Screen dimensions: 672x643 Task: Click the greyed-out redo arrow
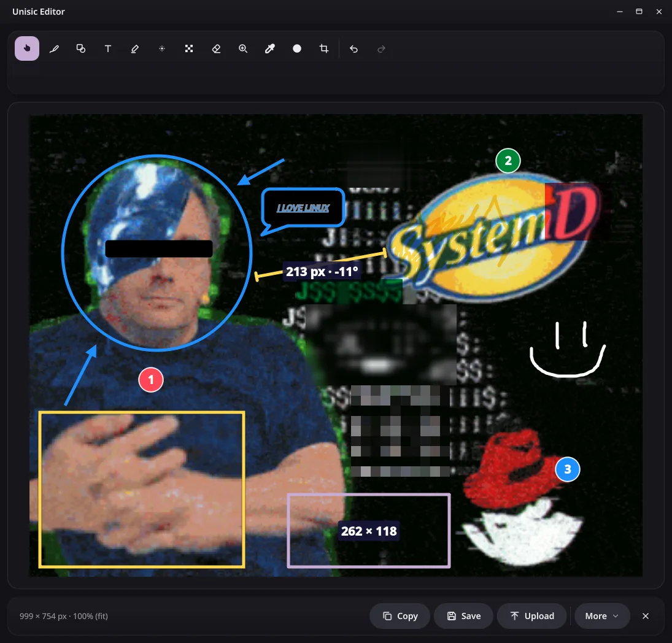(381, 49)
